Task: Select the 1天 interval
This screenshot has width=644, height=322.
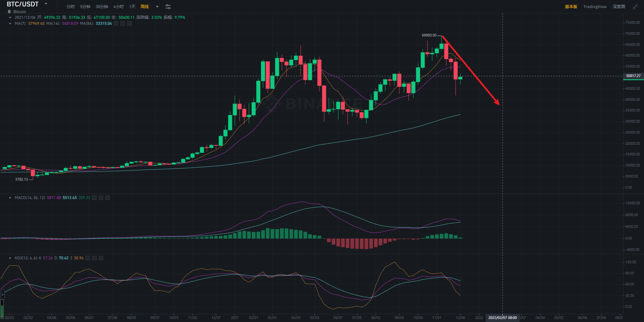Action: coord(132,7)
